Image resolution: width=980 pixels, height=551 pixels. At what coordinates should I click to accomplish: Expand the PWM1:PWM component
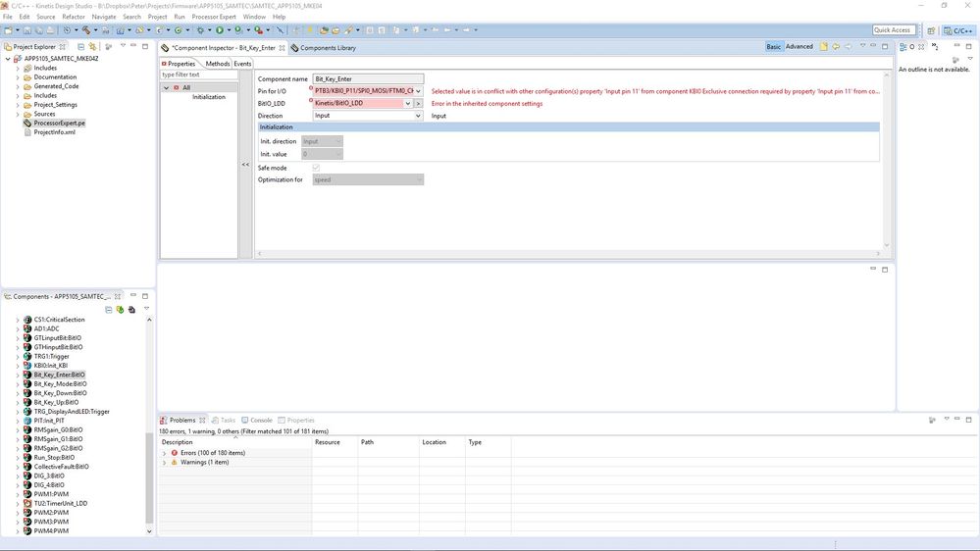(x=18, y=494)
